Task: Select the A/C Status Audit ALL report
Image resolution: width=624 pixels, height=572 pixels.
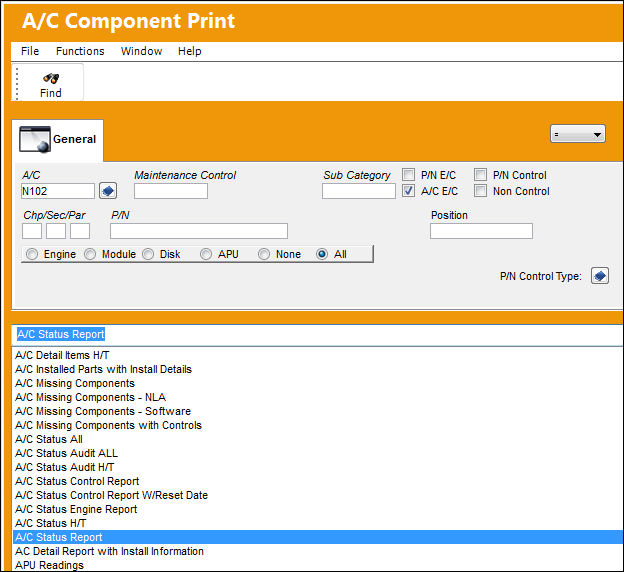Action: (x=318, y=453)
